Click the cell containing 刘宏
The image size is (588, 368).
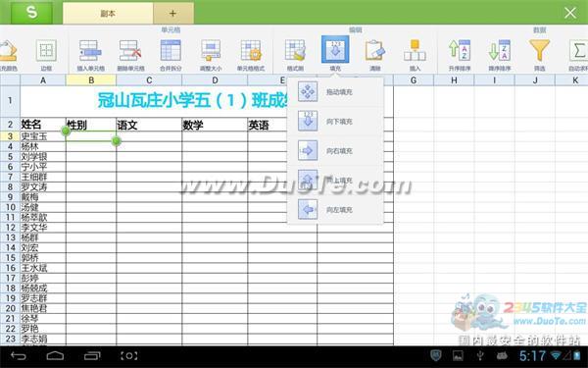(x=43, y=247)
